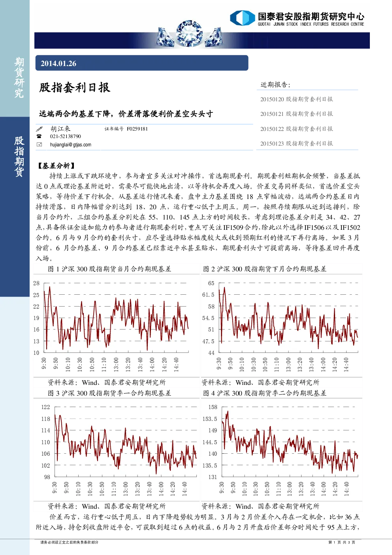
Task: Open the 20150120 股指期货套利日报 report
Action: 296,99
